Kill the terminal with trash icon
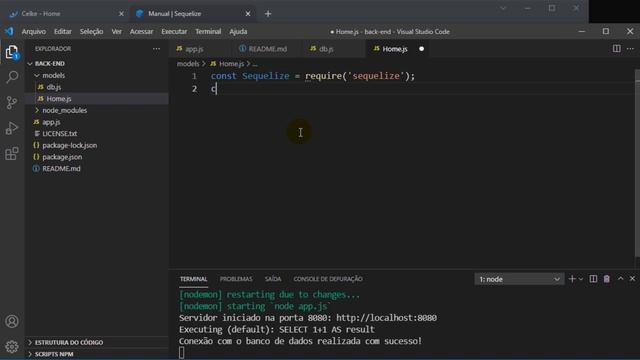Image resolution: width=640 pixels, height=360 pixels. coord(607,279)
